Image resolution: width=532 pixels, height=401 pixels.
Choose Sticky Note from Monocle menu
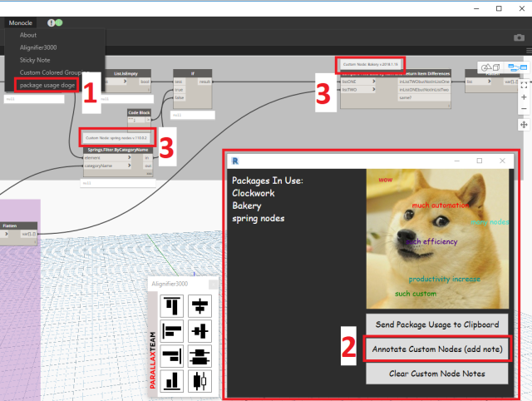click(x=35, y=60)
